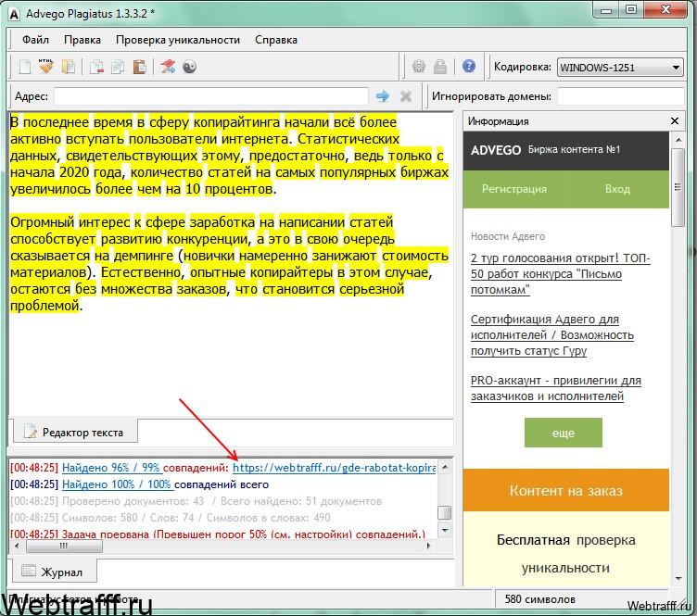Image resolution: width=697 pixels, height=616 pixels.
Task: Click the log's horizontal scrollbar thumb
Action: [64, 546]
